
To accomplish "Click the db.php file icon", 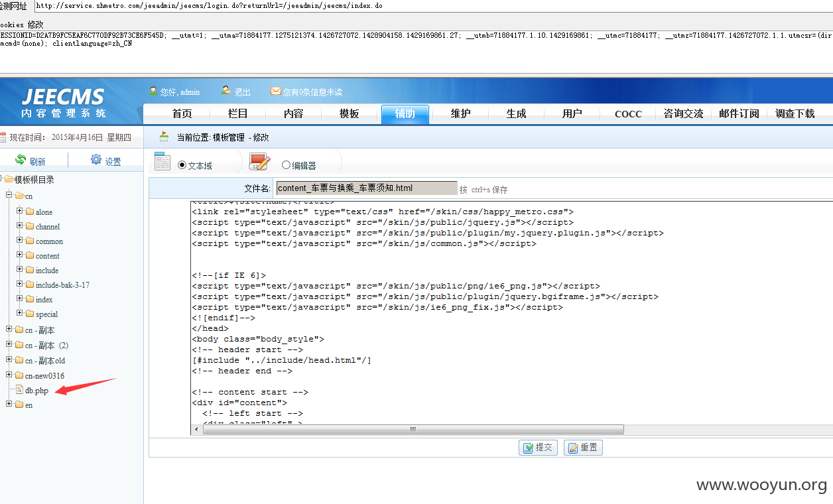I will pyautogui.click(x=19, y=390).
